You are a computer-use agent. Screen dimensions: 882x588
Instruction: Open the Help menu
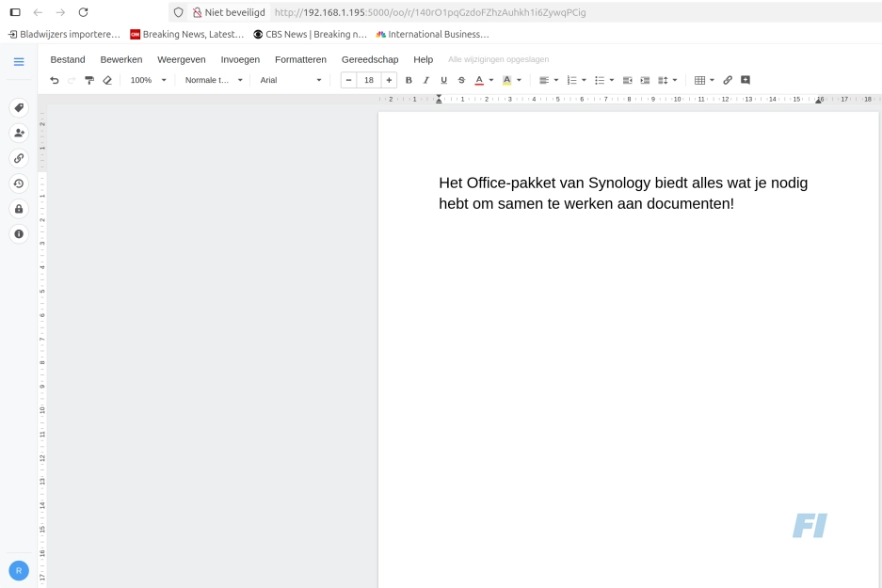[423, 59]
